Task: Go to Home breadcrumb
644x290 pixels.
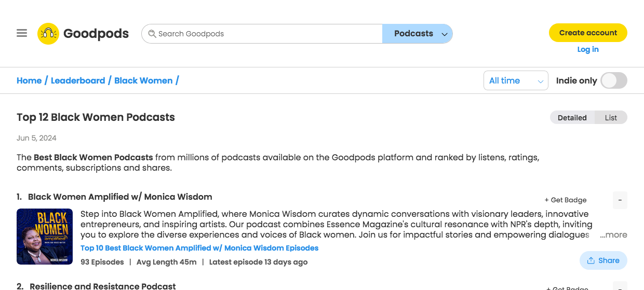Action: coord(29,80)
